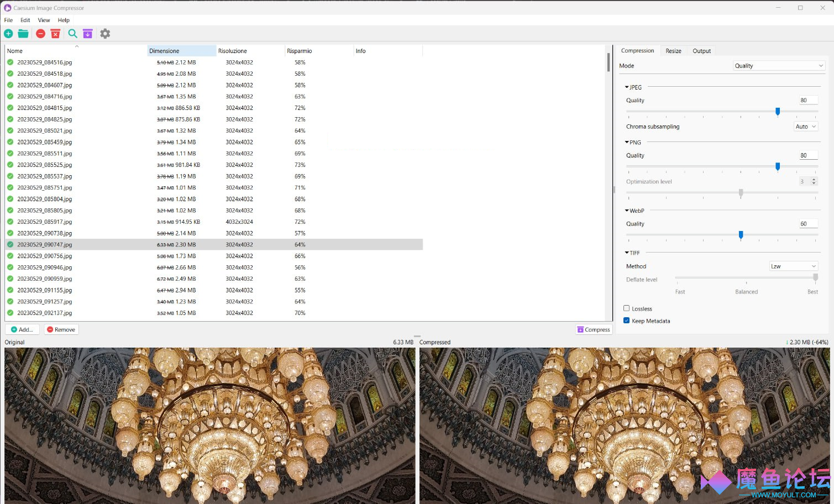Sort by the Nome column header
Image resolution: width=834 pixels, height=504 pixels.
click(x=76, y=51)
